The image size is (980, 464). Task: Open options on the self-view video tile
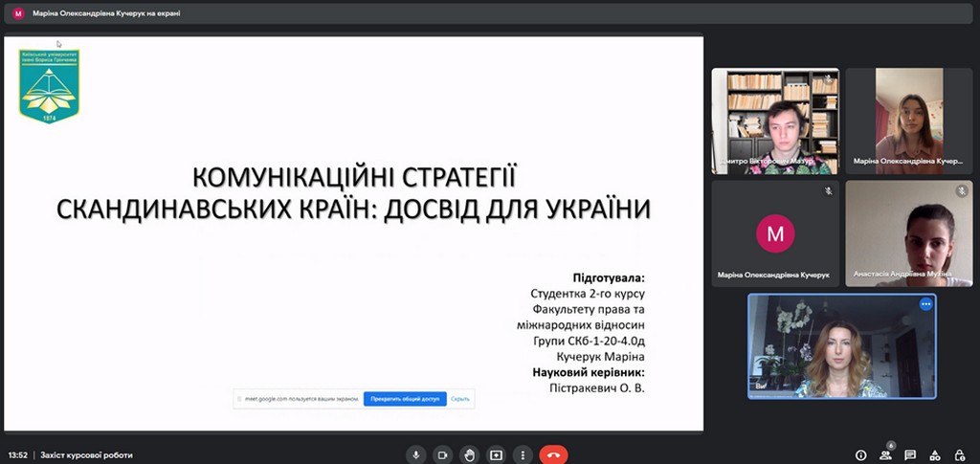pos(925,304)
